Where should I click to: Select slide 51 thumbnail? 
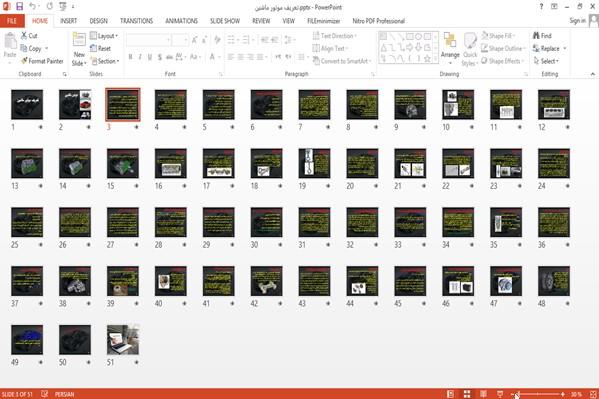point(123,340)
